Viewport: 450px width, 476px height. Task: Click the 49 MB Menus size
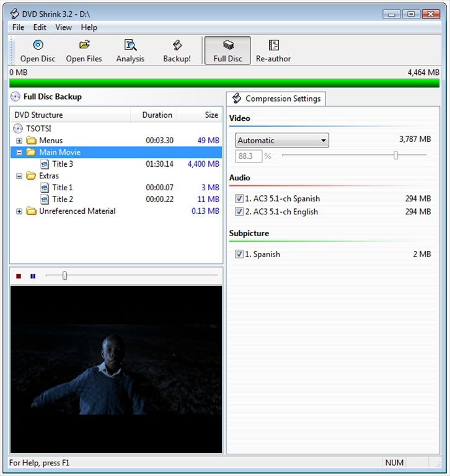tap(208, 140)
